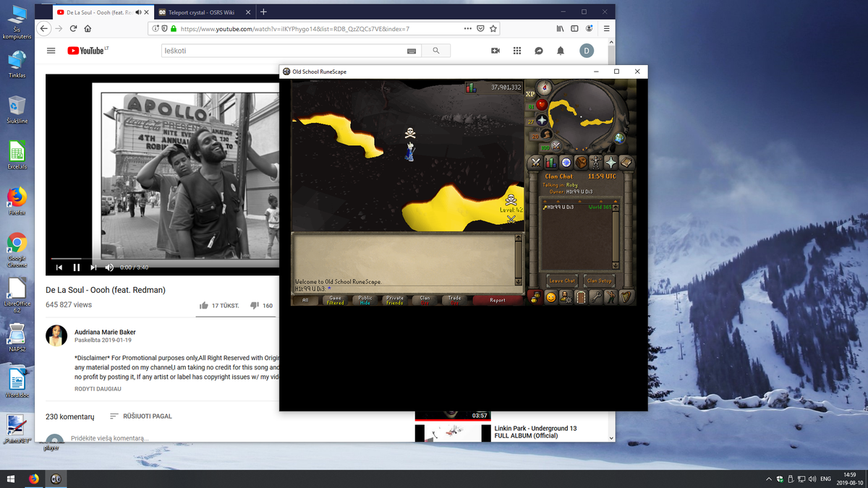
Task: Open the Emotes tab icon
Action: pos(611,297)
